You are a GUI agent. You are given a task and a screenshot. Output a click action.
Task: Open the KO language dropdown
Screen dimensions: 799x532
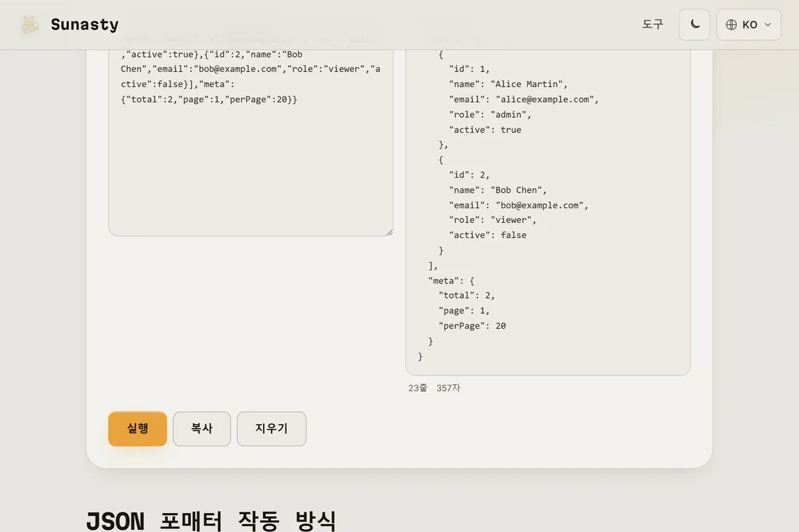[749, 25]
